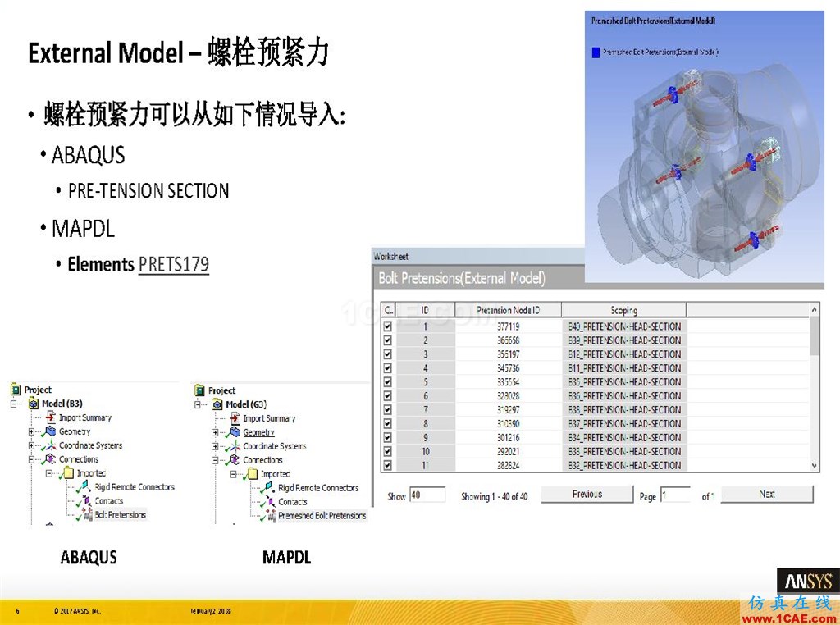Image resolution: width=840 pixels, height=625 pixels.
Task: Click the blue legend swatch in viewport
Action: pyautogui.click(x=596, y=52)
